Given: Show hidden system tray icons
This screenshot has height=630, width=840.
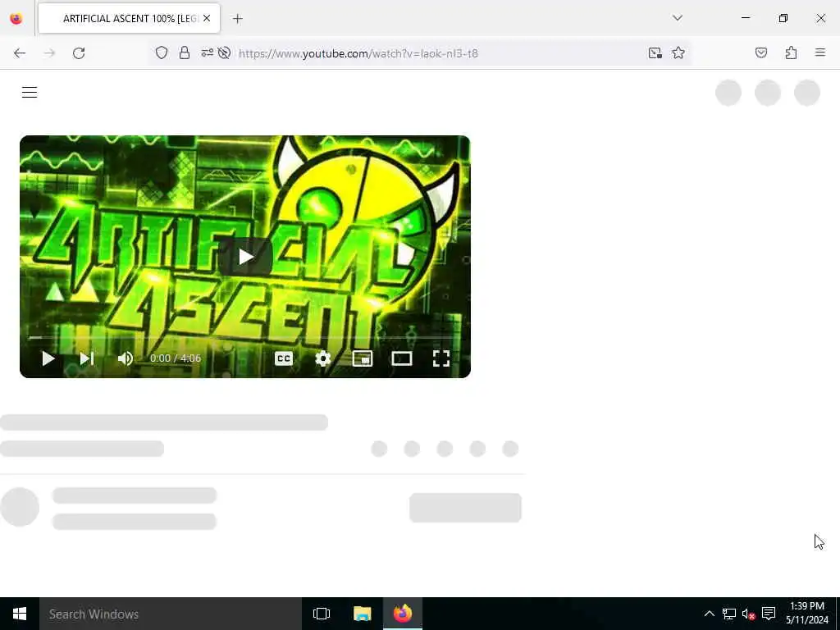Looking at the screenshot, I should [x=709, y=614].
